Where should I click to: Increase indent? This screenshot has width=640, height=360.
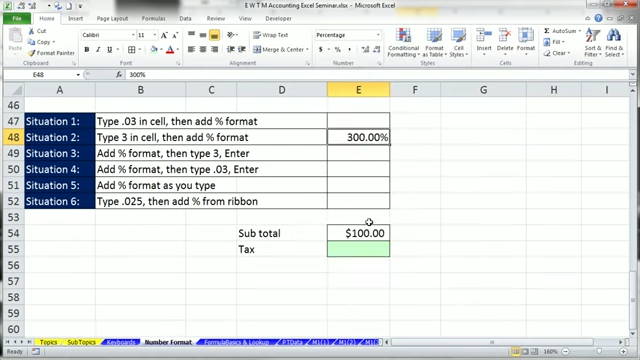tap(242, 49)
